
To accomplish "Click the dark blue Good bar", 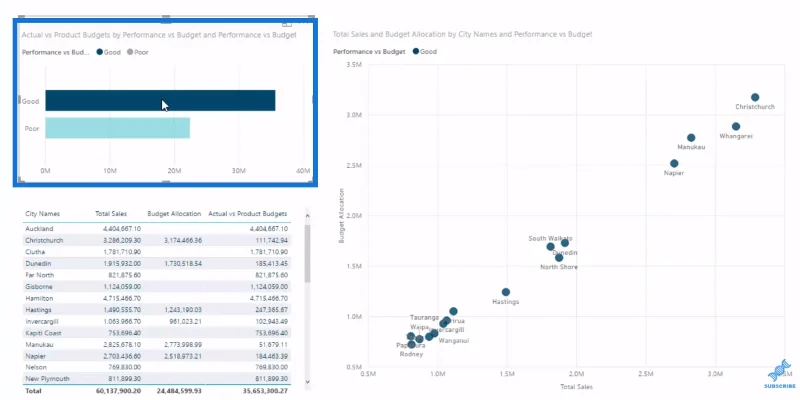I will click(x=160, y=101).
